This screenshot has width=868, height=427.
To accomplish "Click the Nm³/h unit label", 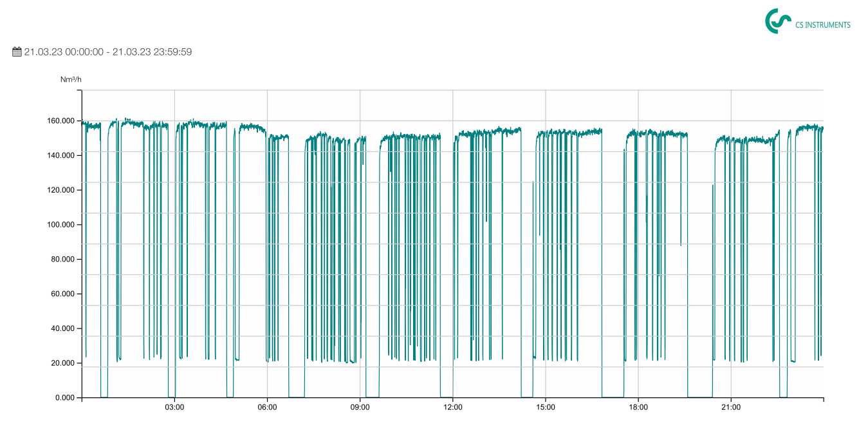I will tap(71, 80).
